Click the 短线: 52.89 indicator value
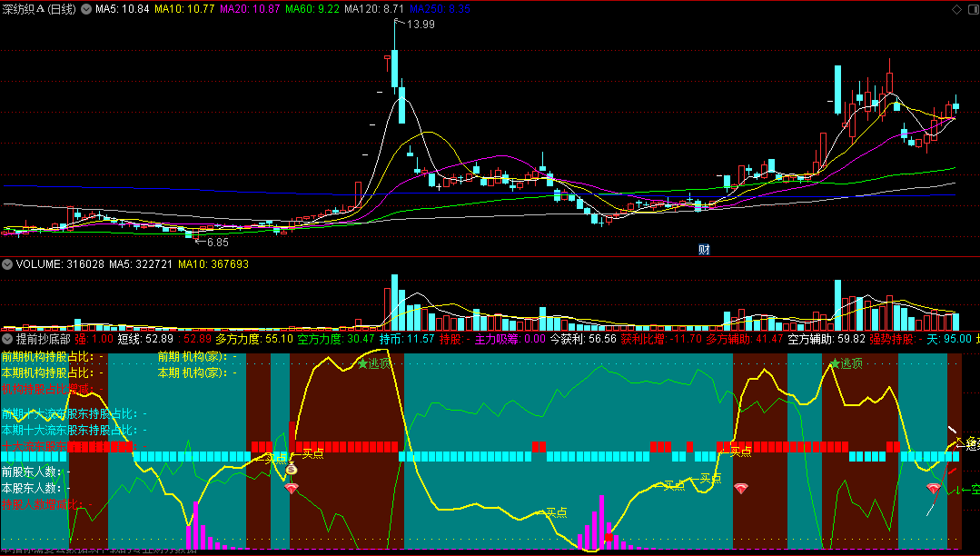 click(x=145, y=339)
